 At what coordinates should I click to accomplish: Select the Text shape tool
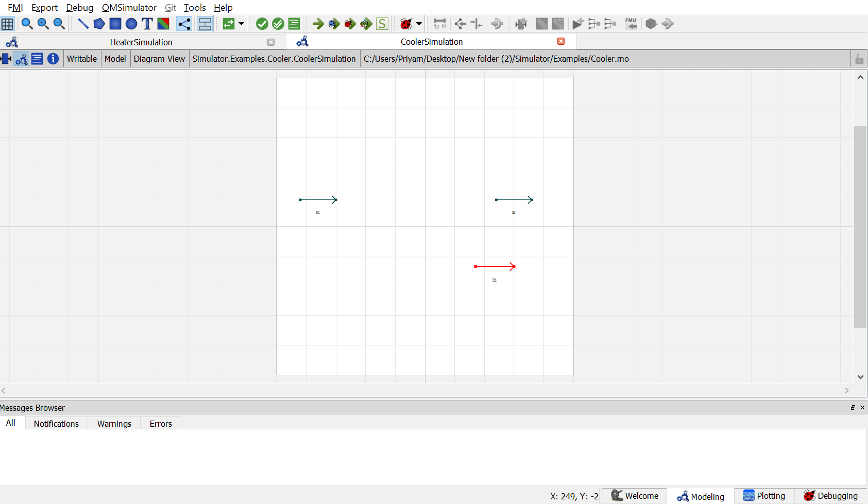coord(147,24)
